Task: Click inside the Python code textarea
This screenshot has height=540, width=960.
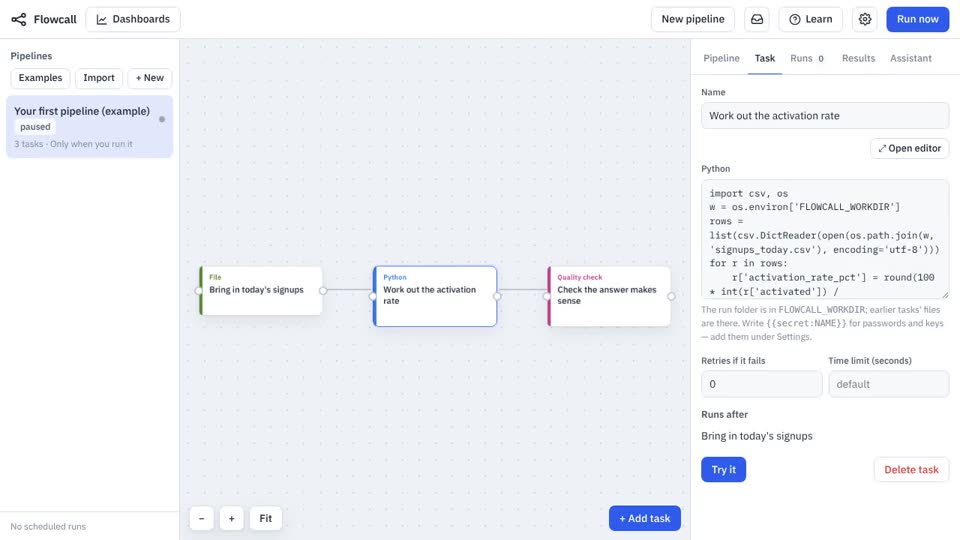Action: coord(825,239)
